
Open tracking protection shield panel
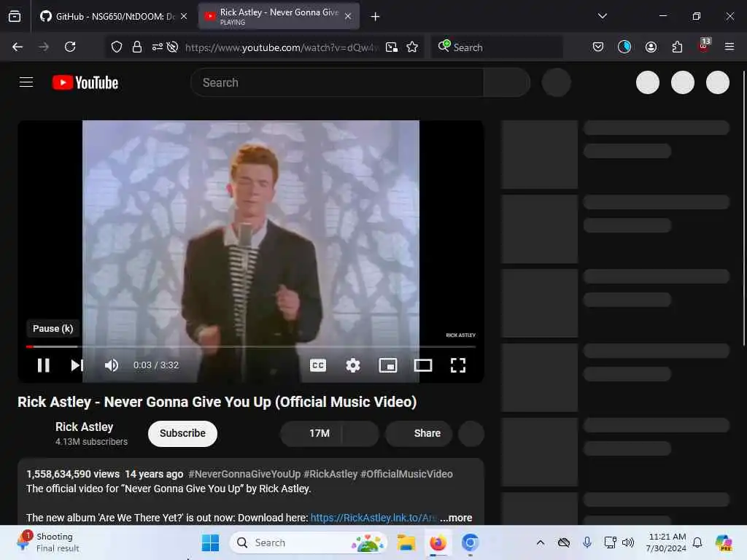pyautogui.click(x=117, y=47)
